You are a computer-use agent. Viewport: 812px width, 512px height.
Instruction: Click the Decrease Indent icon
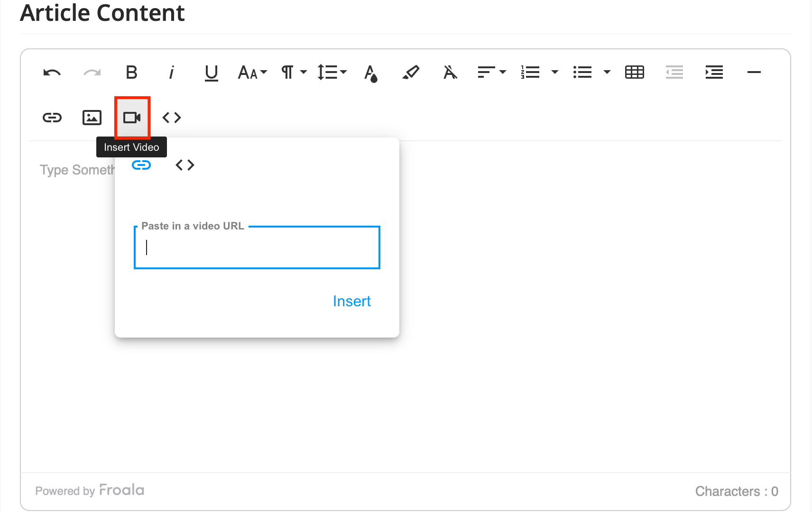pyautogui.click(x=674, y=73)
